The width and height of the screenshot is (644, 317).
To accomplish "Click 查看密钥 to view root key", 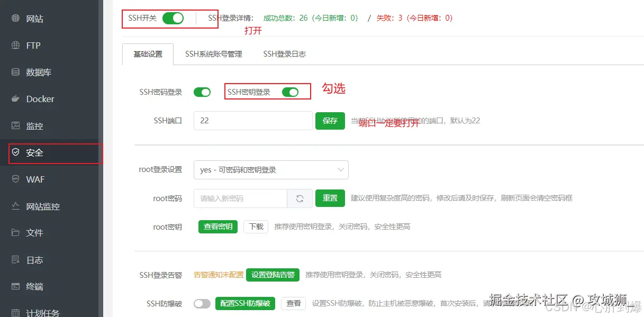I will pos(217,227).
